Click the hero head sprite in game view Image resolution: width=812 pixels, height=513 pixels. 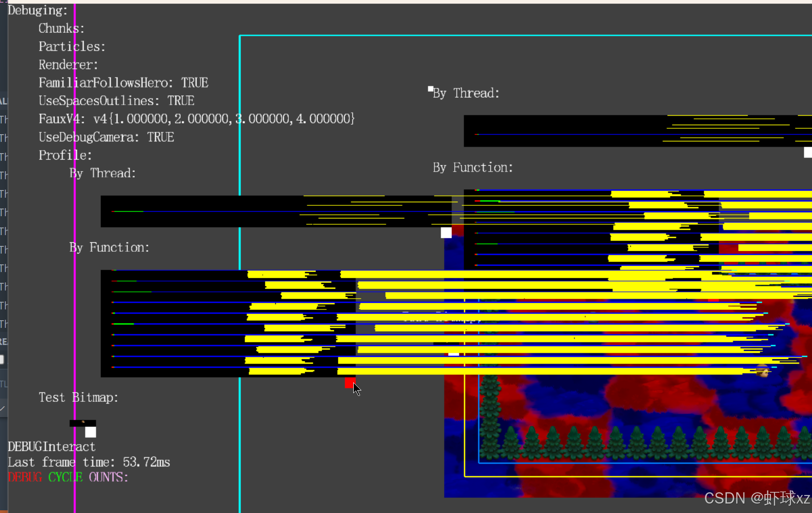click(762, 372)
